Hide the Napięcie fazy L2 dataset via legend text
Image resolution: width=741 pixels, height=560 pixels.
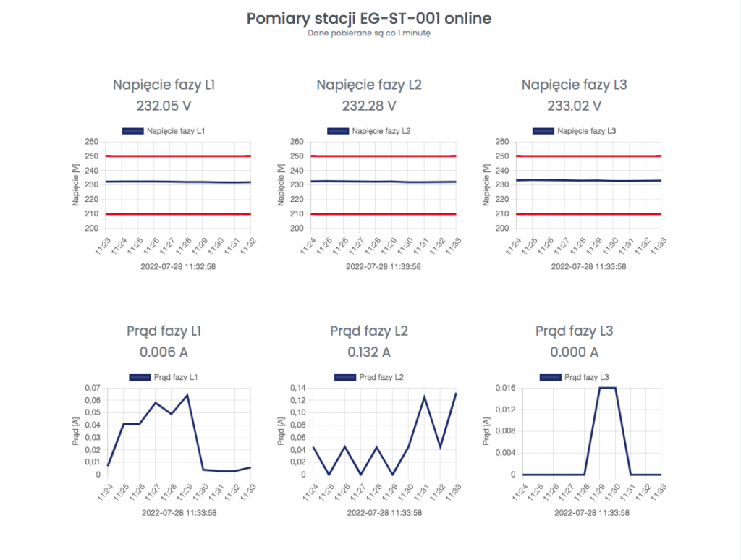point(381,131)
